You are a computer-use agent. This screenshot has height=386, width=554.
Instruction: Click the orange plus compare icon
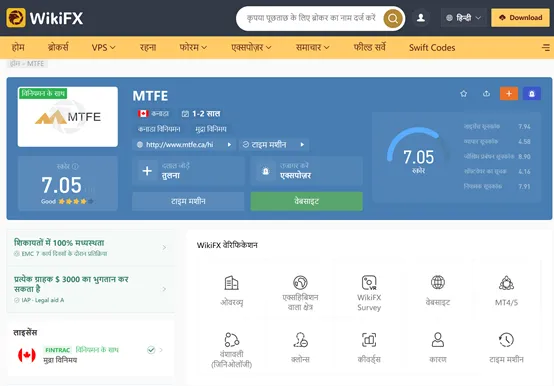(x=509, y=94)
